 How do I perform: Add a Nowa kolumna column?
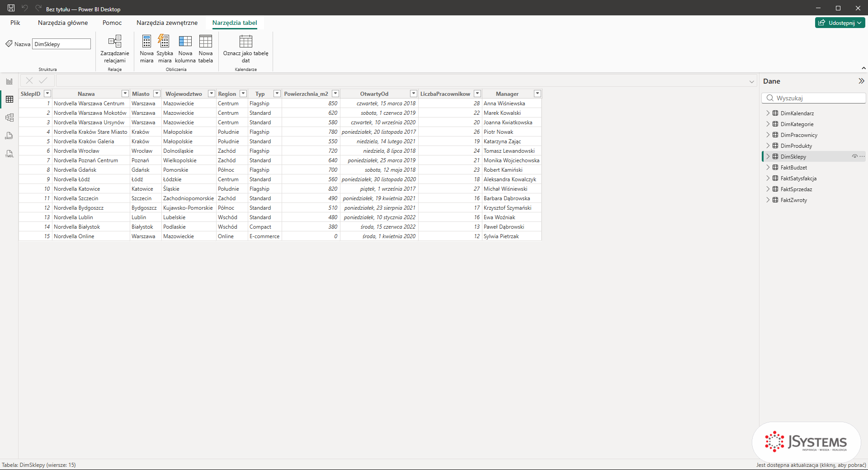(185, 49)
